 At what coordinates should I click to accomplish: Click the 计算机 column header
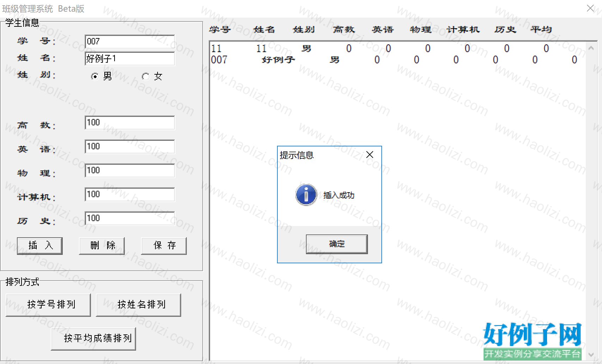[x=463, y=30]
